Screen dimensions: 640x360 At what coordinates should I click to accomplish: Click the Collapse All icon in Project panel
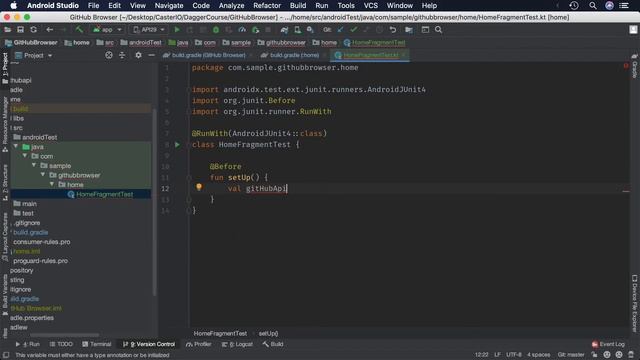[x=122, y=55]
